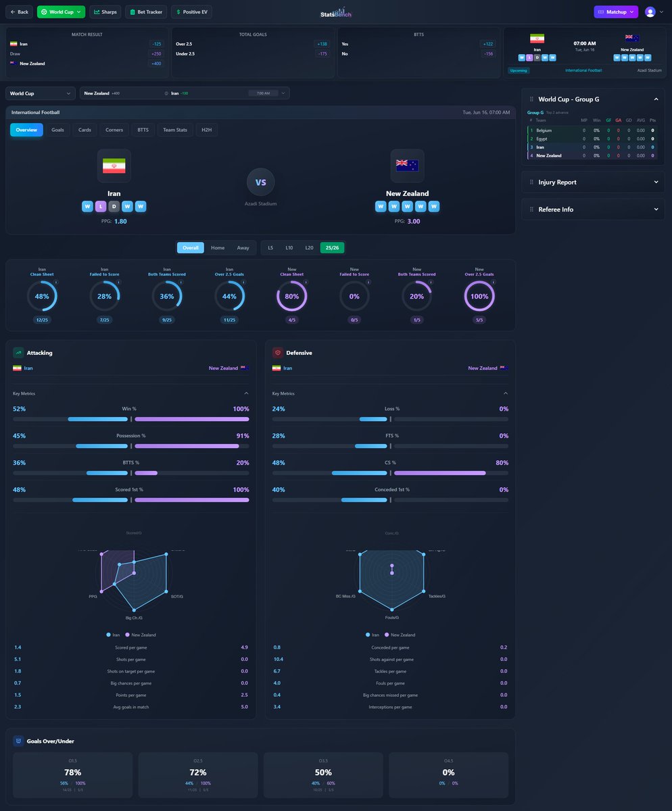
Task: Switch to the Team Stats tab
Action: pyautogui.click(x=175, y=130)
